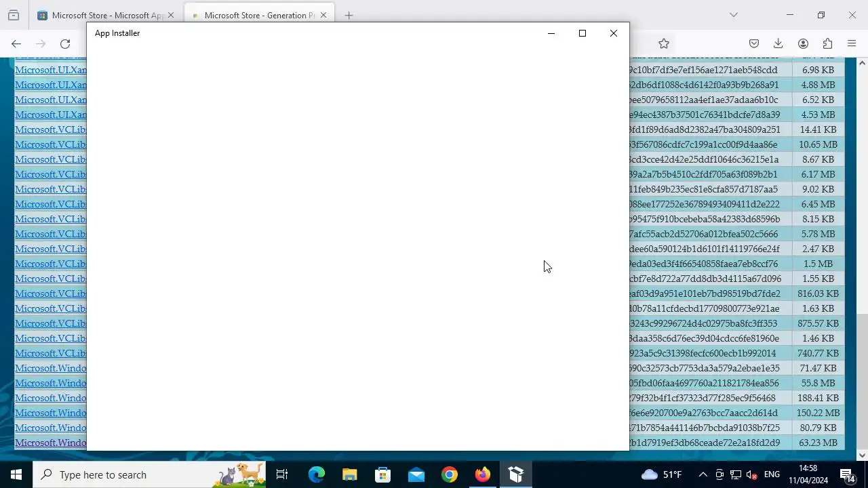The width and height of the screenshot is (868, 488).
Task: Launch Microsoft Edge from taskbar
Action: pos(317,474)
